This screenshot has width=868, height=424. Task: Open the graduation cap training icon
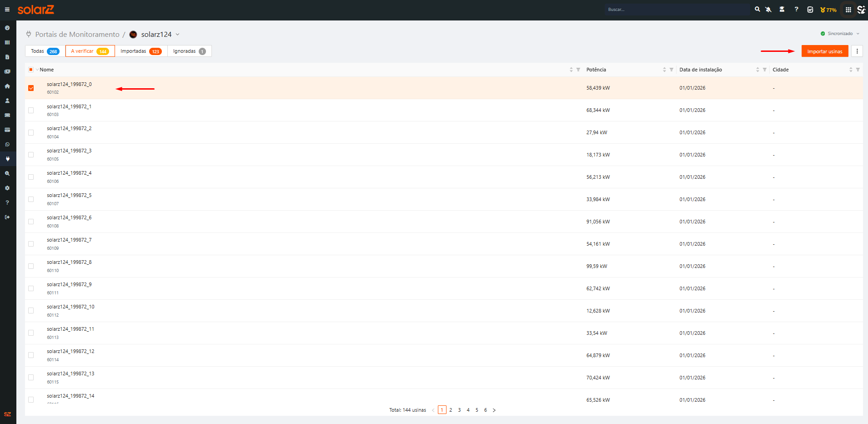coord(782,10)
